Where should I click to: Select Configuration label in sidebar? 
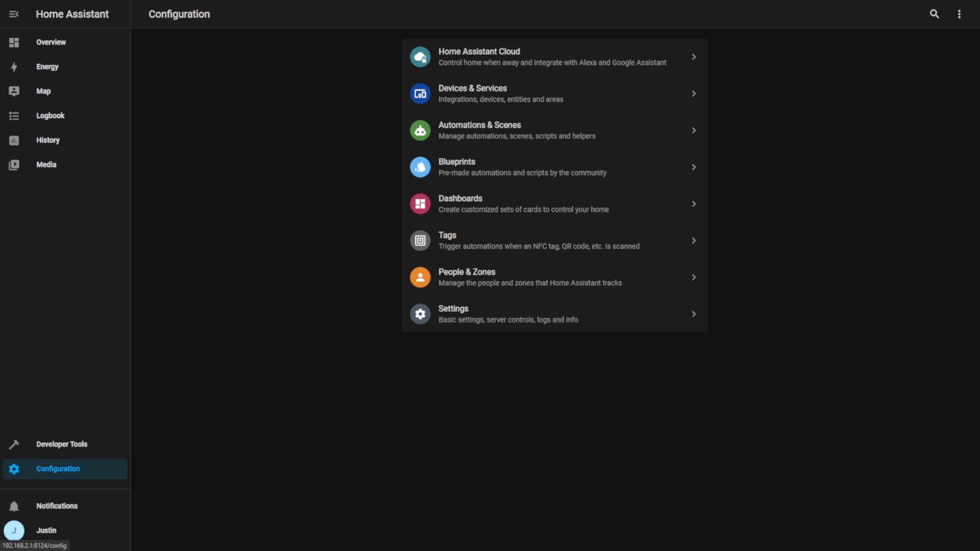57,469
